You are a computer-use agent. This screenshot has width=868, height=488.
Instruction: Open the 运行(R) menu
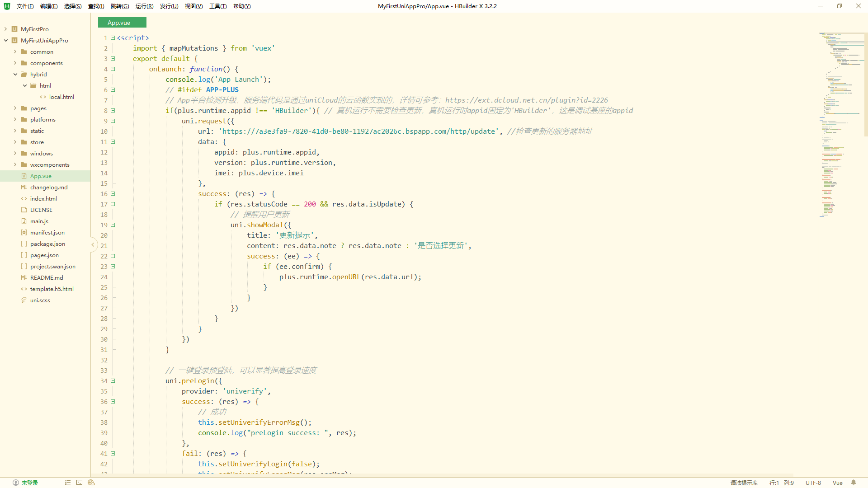(144, 6)
